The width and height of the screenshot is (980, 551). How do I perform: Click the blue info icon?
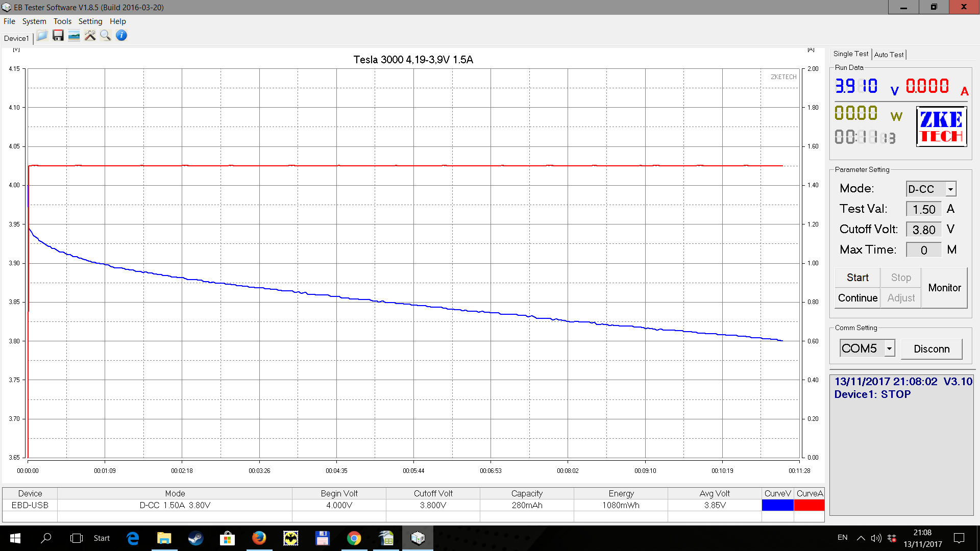[x=121, y=36]
